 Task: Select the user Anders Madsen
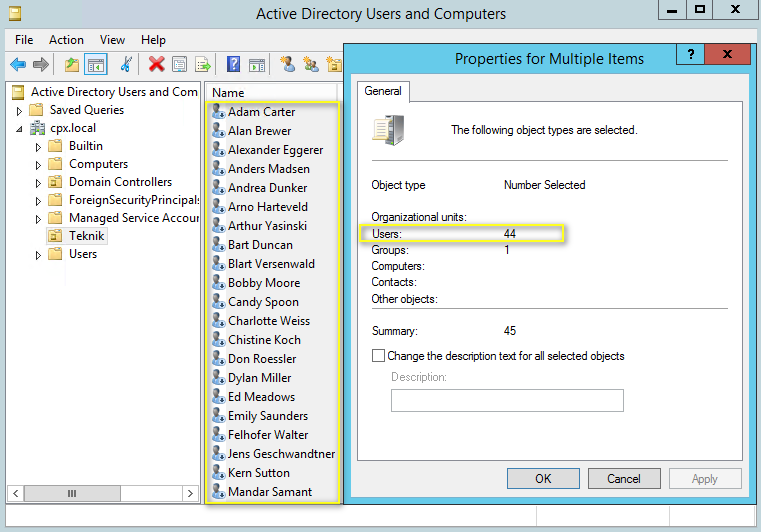click(268, 169)
